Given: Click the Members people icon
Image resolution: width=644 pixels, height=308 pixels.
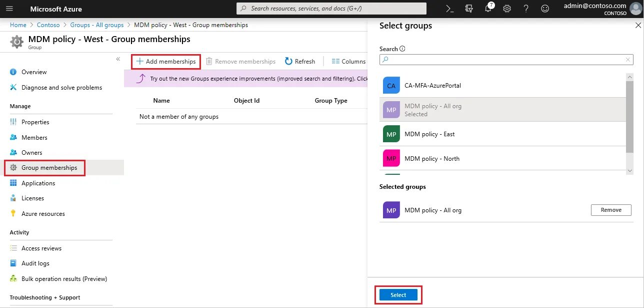Looking at the screenshot, I should [x=13, y=138].
